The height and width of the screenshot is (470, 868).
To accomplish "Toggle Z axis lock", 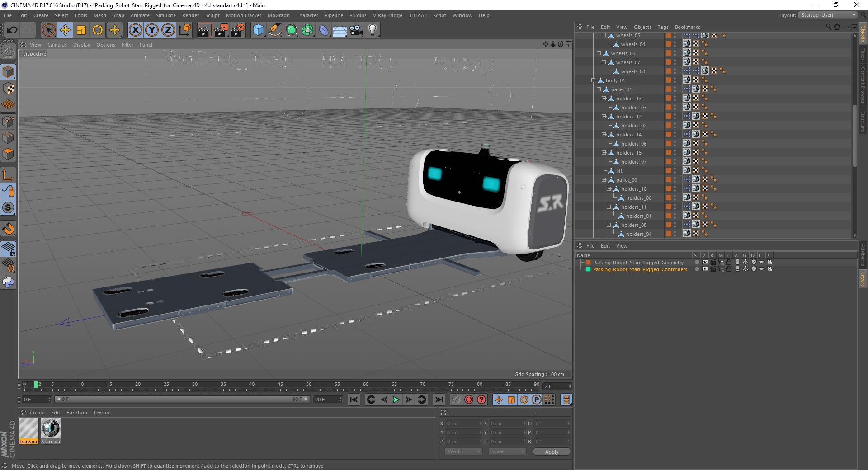I will point(168,30).
